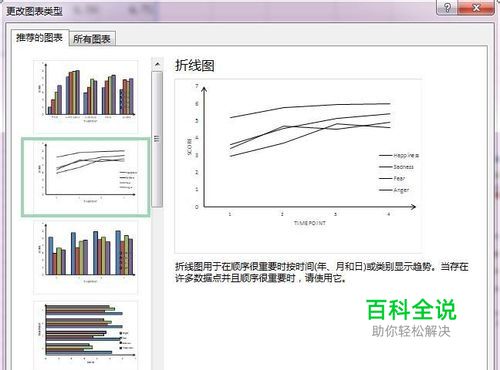This screenshot has width=500, height=370.
Task: Click the large line chart preview
Action: pyautogui.click(x=298, y=166)
